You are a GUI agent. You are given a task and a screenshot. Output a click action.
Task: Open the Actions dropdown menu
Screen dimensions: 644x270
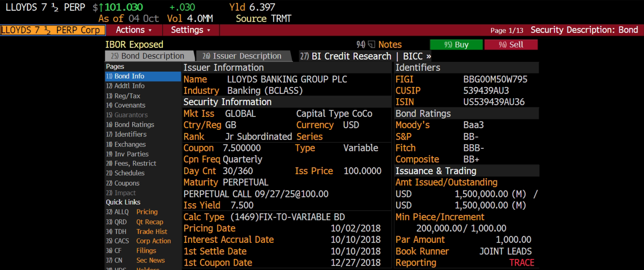pos(134,30)
